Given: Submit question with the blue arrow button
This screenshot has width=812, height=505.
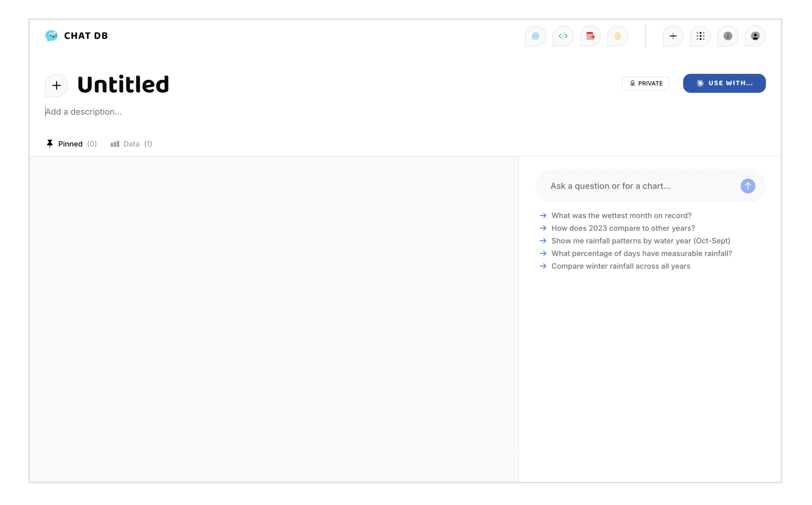Looking at the screenshot, I should (x=747, y=186).
